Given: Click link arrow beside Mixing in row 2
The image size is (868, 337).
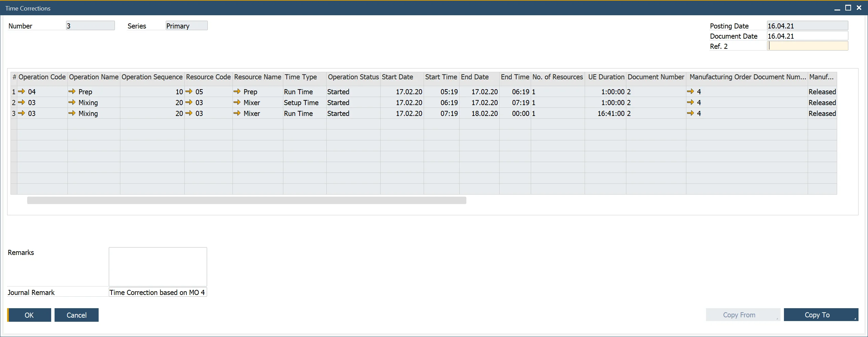Looking at the screenshot, I should click(x=72, y=102).
